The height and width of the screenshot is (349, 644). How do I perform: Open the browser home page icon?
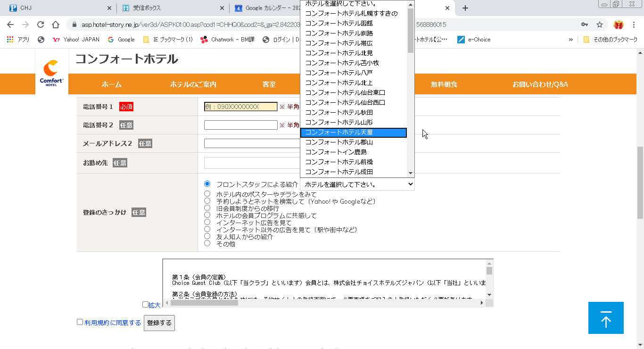(56, 25)
